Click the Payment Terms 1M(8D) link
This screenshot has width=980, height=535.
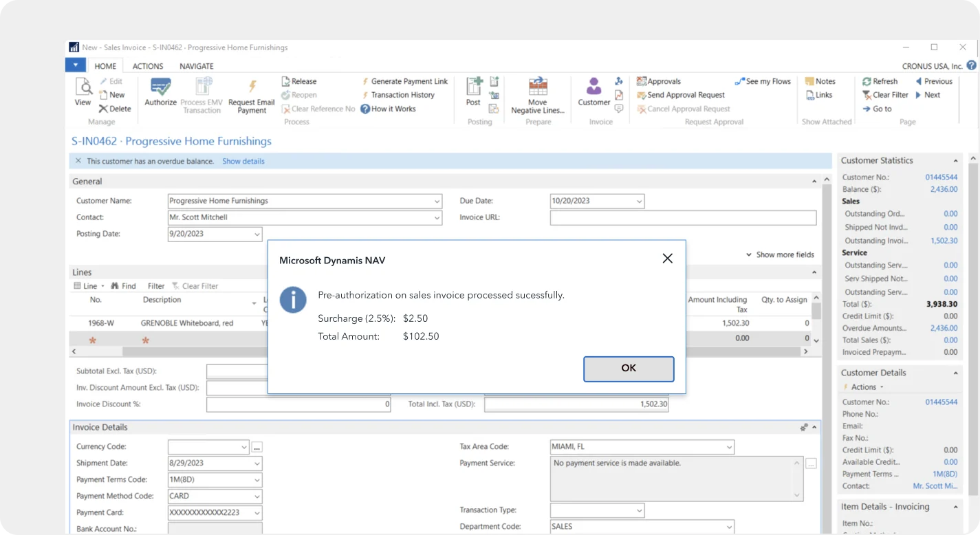[x=945, y=474]
